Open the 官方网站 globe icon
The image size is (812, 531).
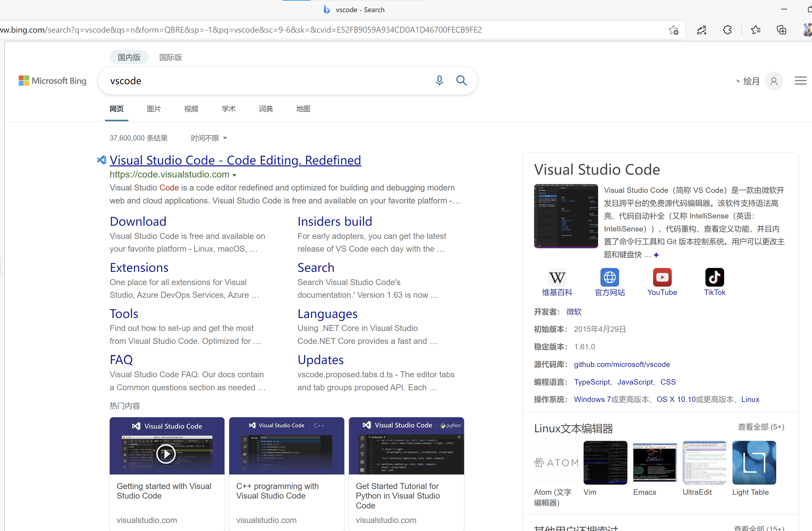(610, 277)
